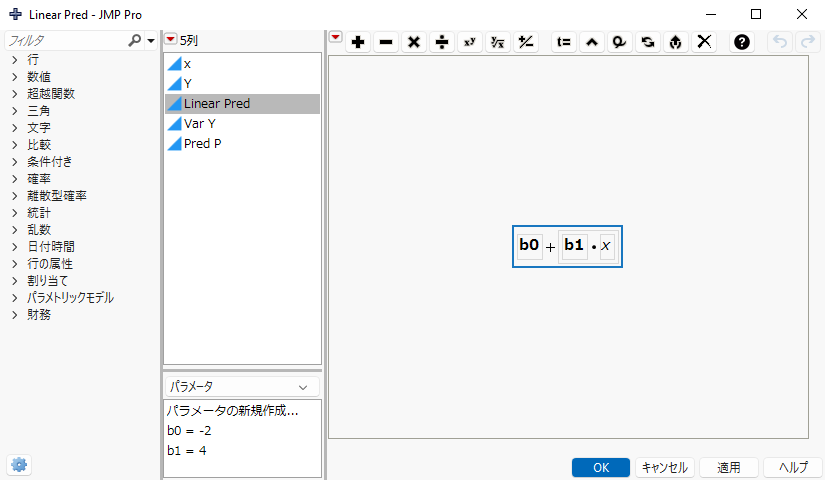Click the local variable t= button
The image size is (825, 480).
click(564, 42)
